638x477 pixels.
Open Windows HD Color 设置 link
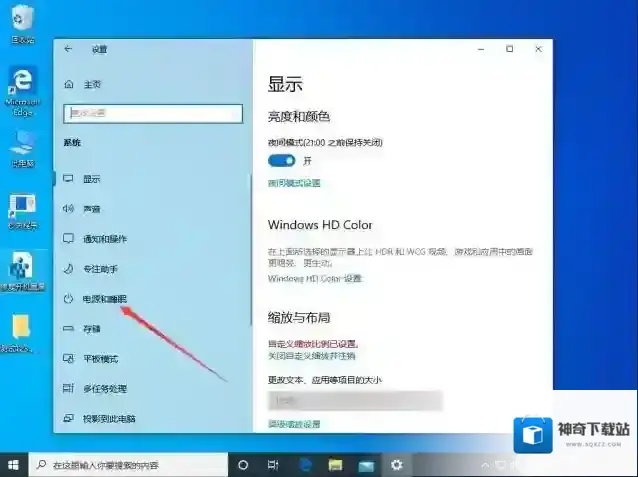point(315,278)
